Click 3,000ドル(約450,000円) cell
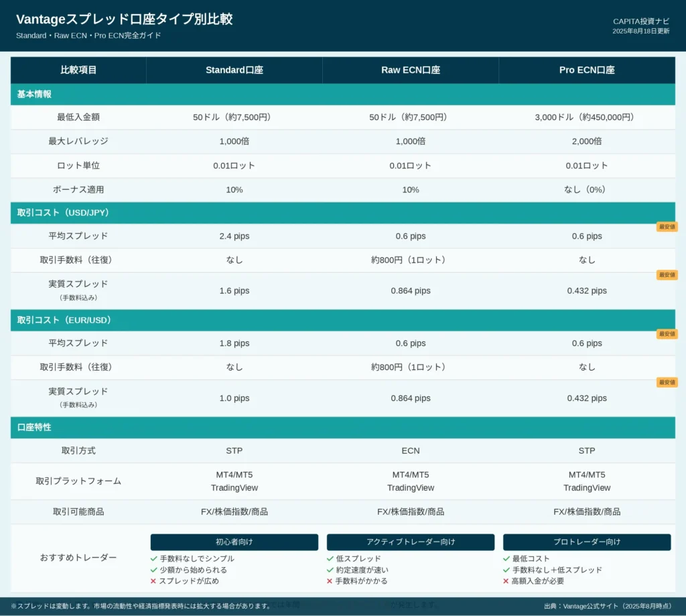Image resolution: width=686 pixels, height=616 pixels. tap(587, 117)
